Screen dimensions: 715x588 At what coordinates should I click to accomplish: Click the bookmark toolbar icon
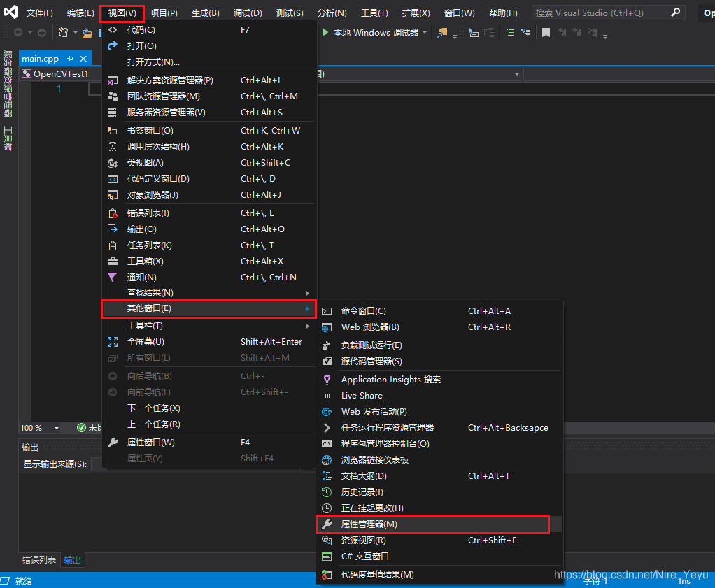(546, 33)
